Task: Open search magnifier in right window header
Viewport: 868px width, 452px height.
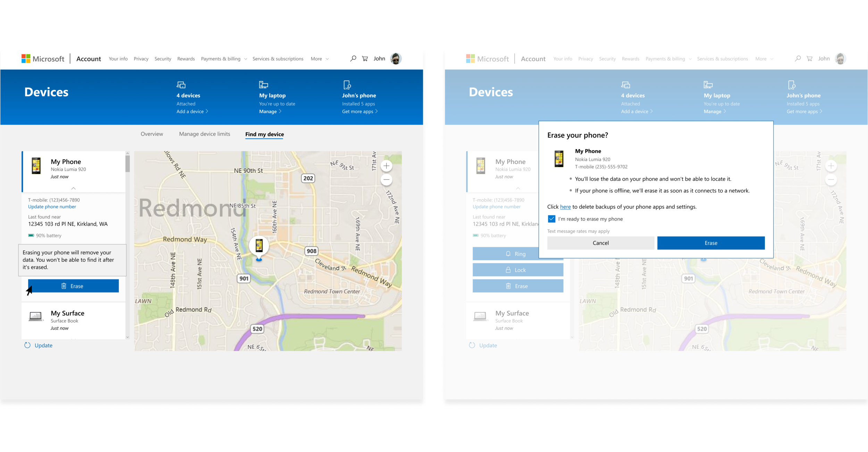Action: [798, 59]
